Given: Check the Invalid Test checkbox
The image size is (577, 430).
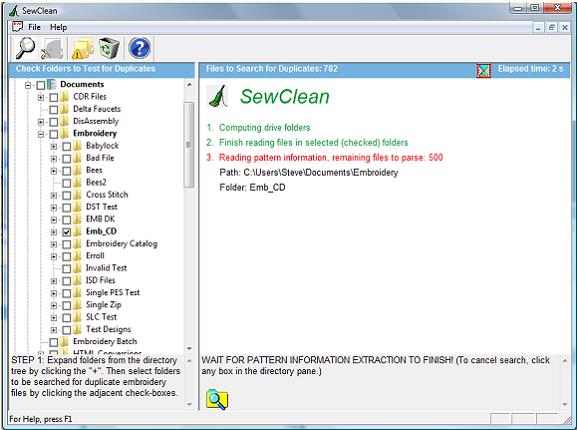Looking at the screenshot, I should 67,269.
